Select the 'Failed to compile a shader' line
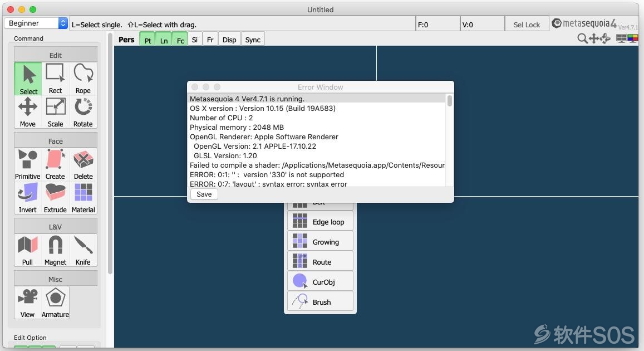Screen dimensions: 644x351 click(317, 165)
